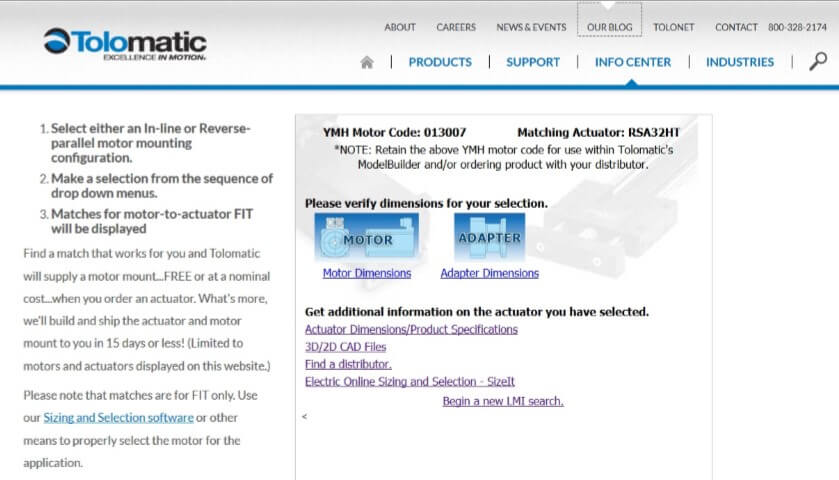This screenshot has width=839, height=480.
Task: Open the INFO CENTER navigation menu
Action: click(x=632, y=62)
